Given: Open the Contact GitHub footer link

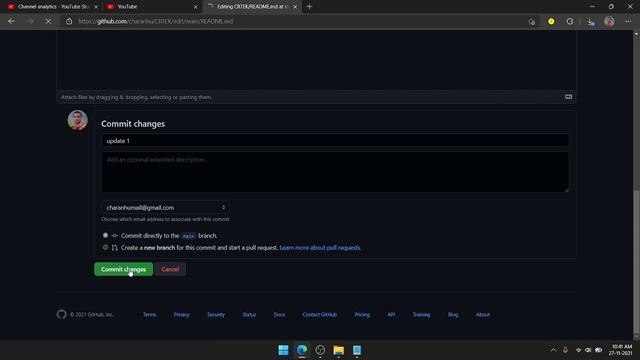Looking at the screenshot, I should pyautogui.click(x=320, y=314).
